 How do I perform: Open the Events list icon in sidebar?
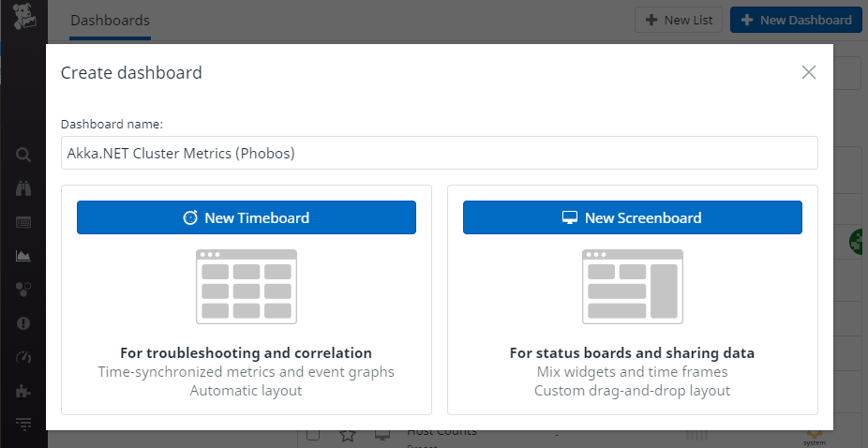click(23, 223)
